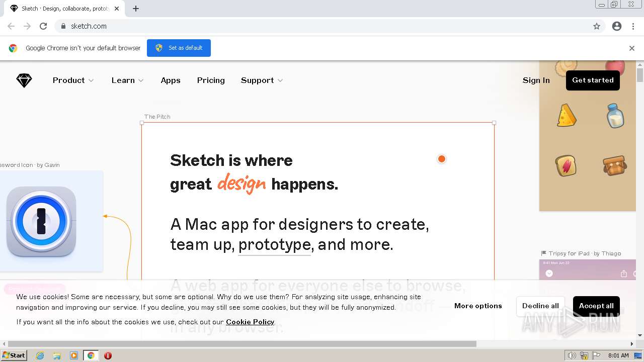The width and height of the screenshot is (644, 362).
Task: Click the toast with jam icon
Action: point(566,165)
